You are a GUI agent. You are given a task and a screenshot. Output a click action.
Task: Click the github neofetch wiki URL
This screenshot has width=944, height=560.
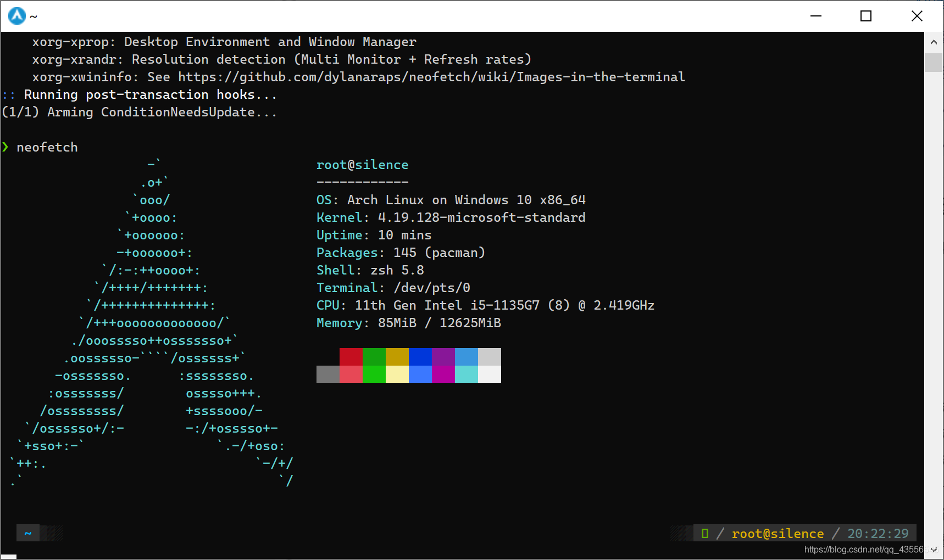point(431,77)
